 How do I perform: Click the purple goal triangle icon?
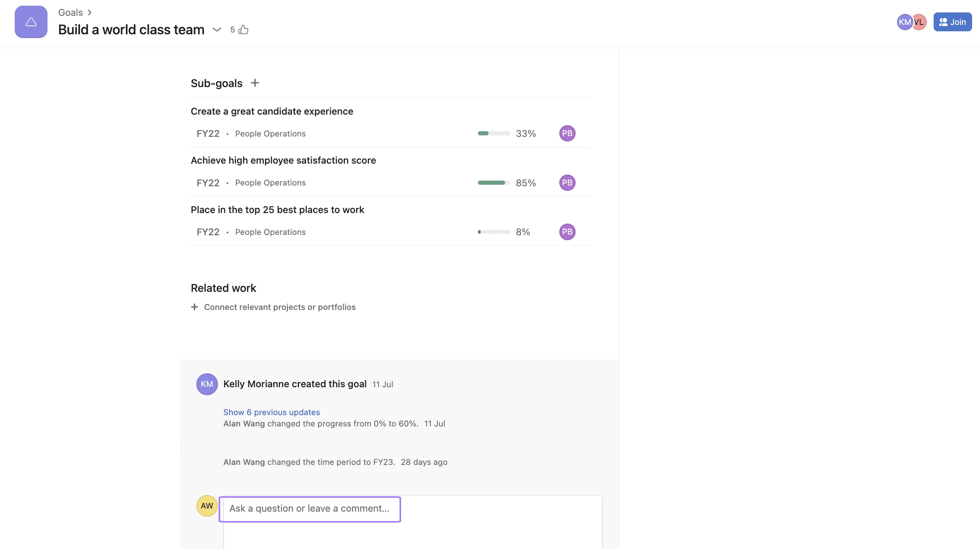(31, 22)
